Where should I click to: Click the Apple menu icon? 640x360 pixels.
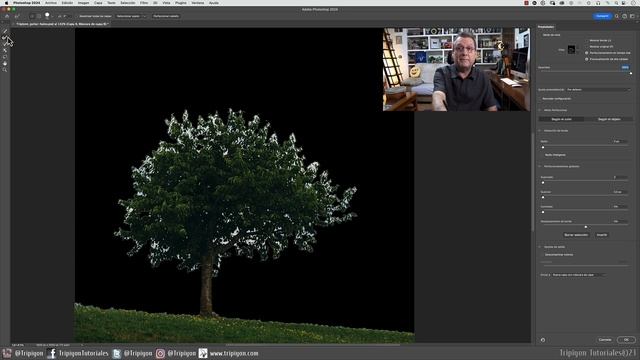(6, 3)
